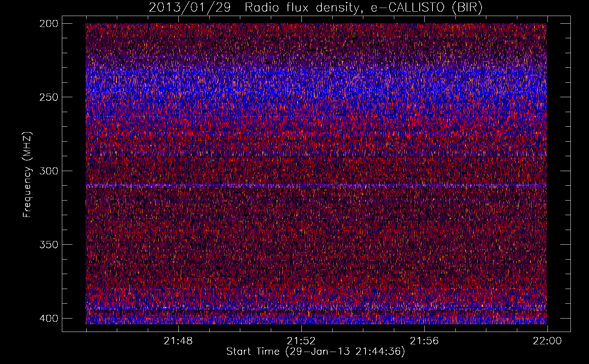The image size is (589, 364).
Task: Click the blue horizontal line just above 400 MHz
Action: point(316,309)
